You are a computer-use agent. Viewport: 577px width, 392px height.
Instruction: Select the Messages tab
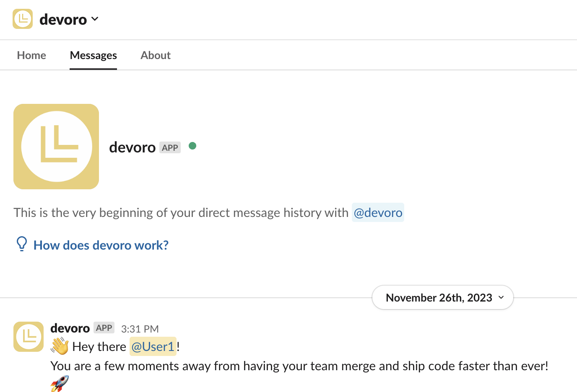click(93, 55)
